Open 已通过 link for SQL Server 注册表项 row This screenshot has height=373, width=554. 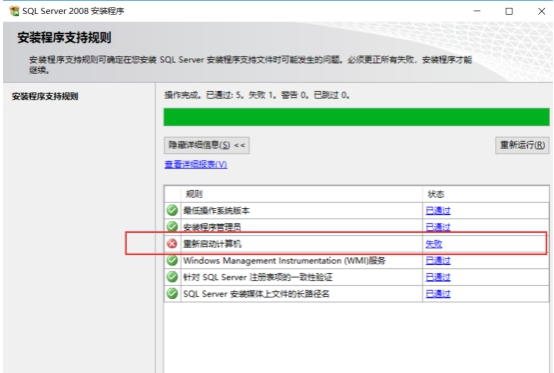pos(438,277)
